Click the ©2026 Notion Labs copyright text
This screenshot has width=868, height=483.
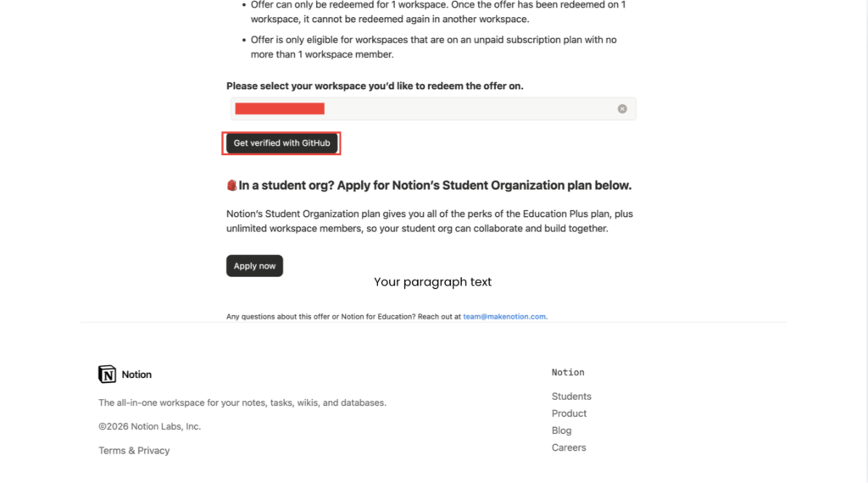point(149,426)
